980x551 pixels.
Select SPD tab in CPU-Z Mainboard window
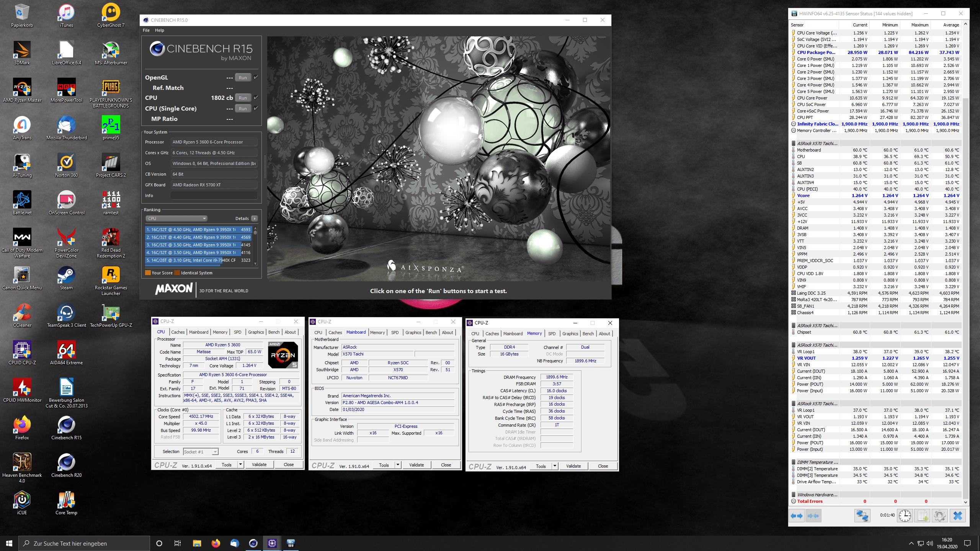pos(395,333)
